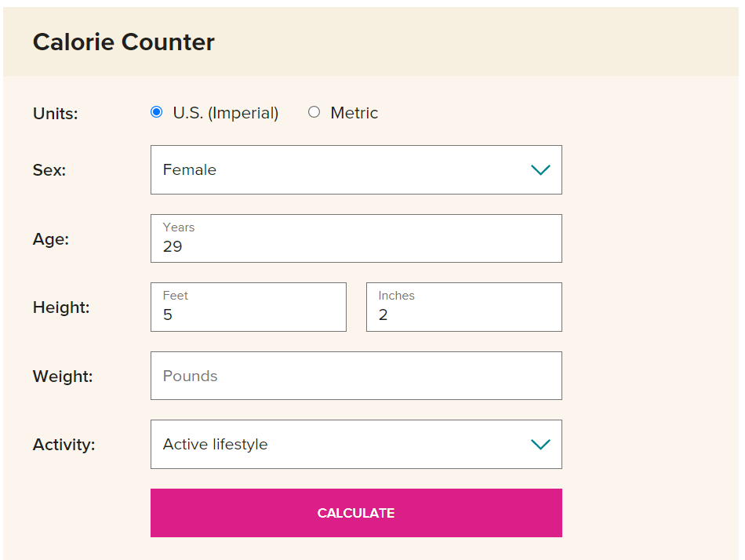Image resolution: width=745 pixels, height=560 pixels.
Task: Open the Activity dropdown showing Active lifestyle
Action: (x=356, y=444)
